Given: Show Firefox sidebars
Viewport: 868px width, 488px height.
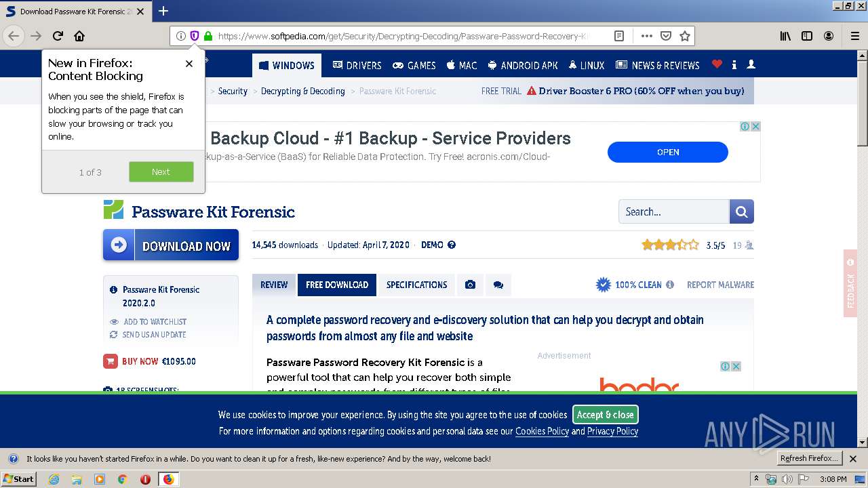Looking at the screenshot, I should (807, 36).
